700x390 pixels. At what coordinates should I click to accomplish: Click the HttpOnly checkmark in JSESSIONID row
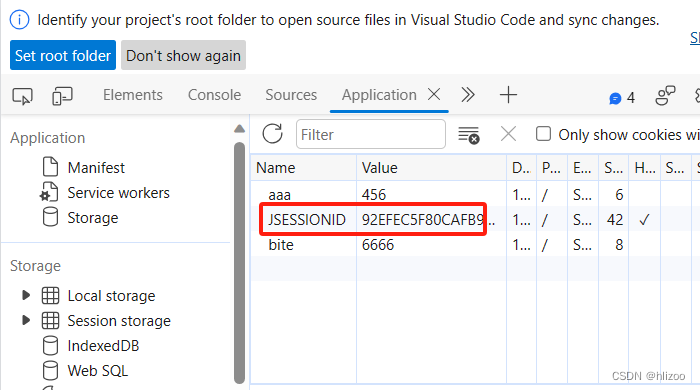pyautogui.click(x=644, y=220)
